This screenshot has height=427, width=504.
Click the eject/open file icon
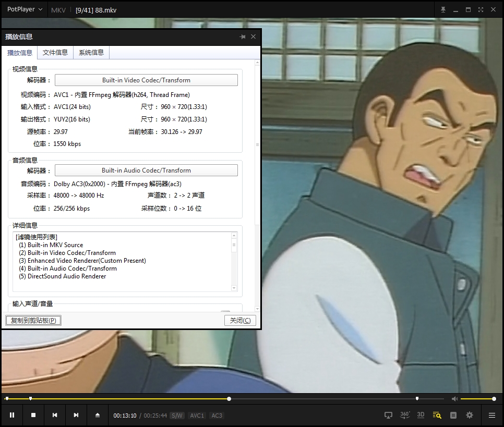pyautogui.click(x=98, y=415)
